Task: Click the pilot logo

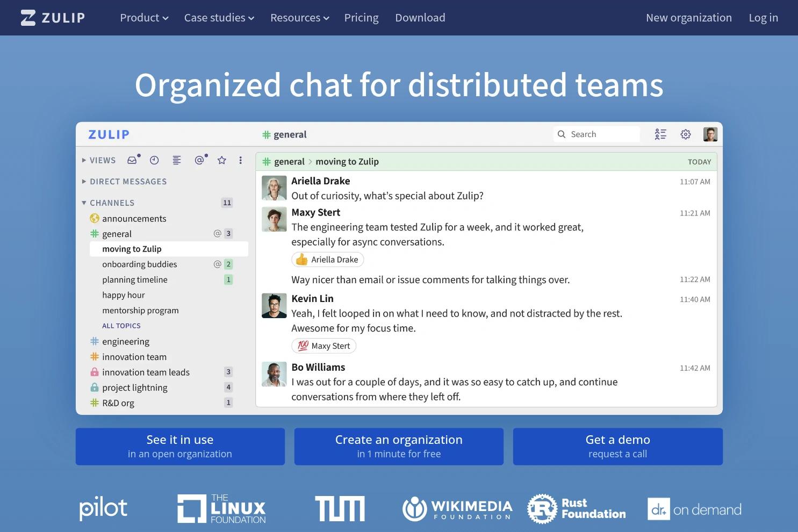Action: point(103,508)
